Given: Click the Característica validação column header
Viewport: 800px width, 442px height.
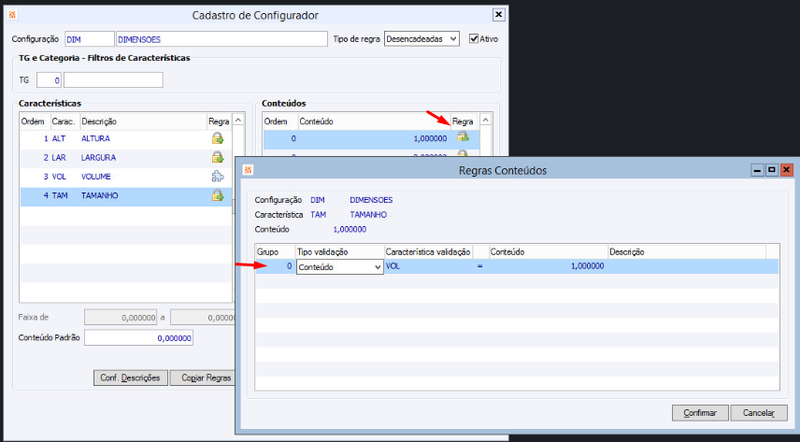Looking at the screenshot, I should click(x=429, y=252).
